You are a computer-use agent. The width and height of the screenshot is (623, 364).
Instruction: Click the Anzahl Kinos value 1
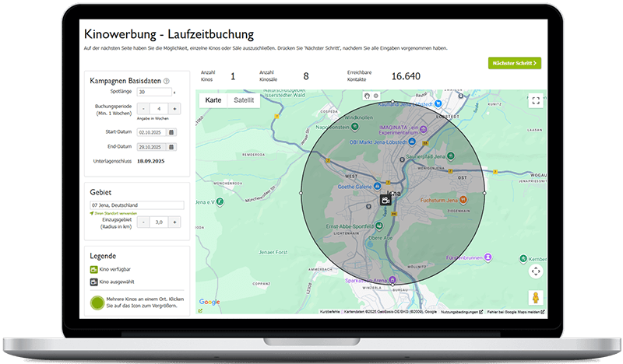pyautogui.click(x=233, y=76)
